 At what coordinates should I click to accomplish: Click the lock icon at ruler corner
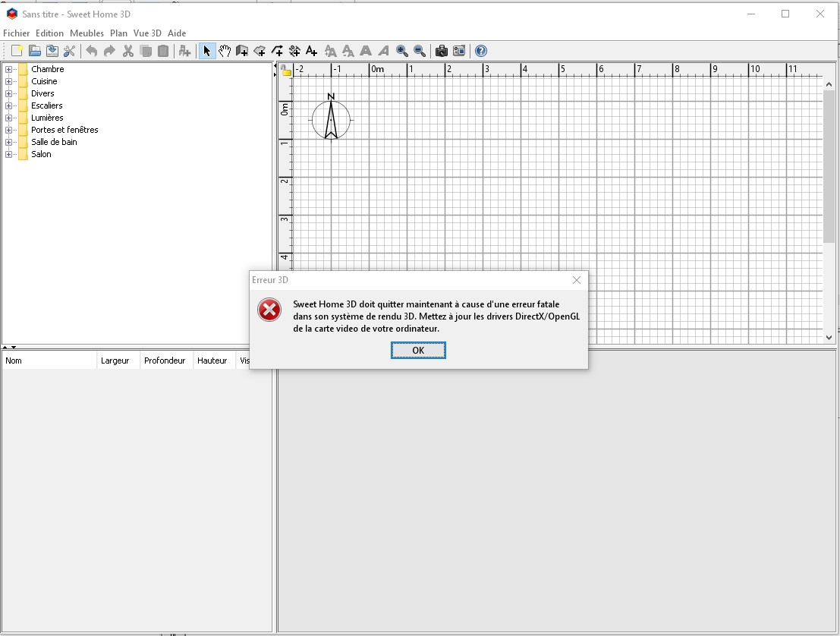tap(286, 71)
